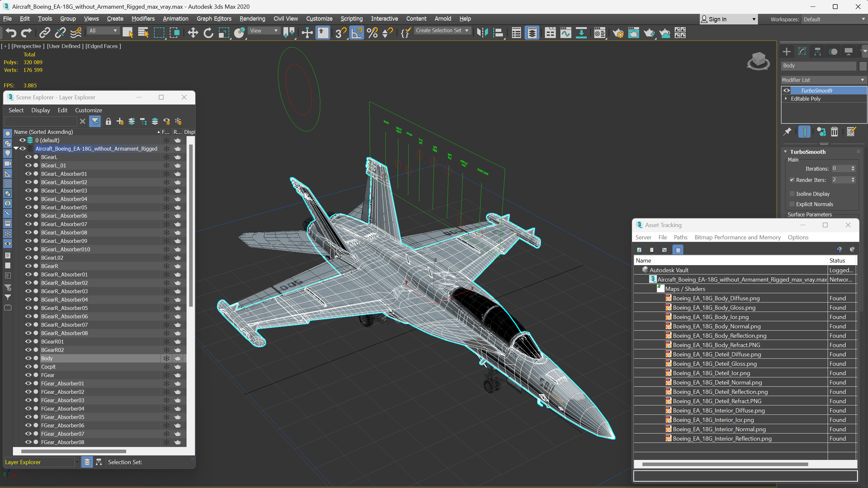Viewport: 868px width, 488px height.
Task: Click the object color swatch beside Body name
Action: (x=862, y=66)
